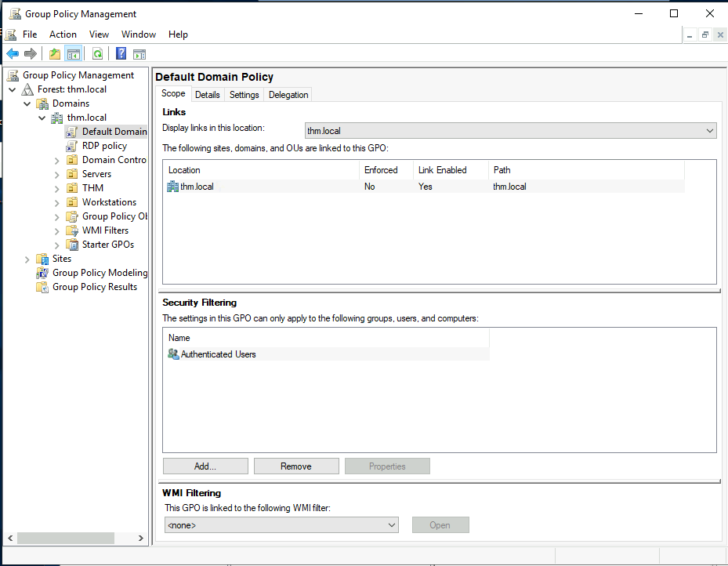Collapse the Forest: thm.local node
Viewport: 728px width, 566px height.
click(x=13, y=89)
